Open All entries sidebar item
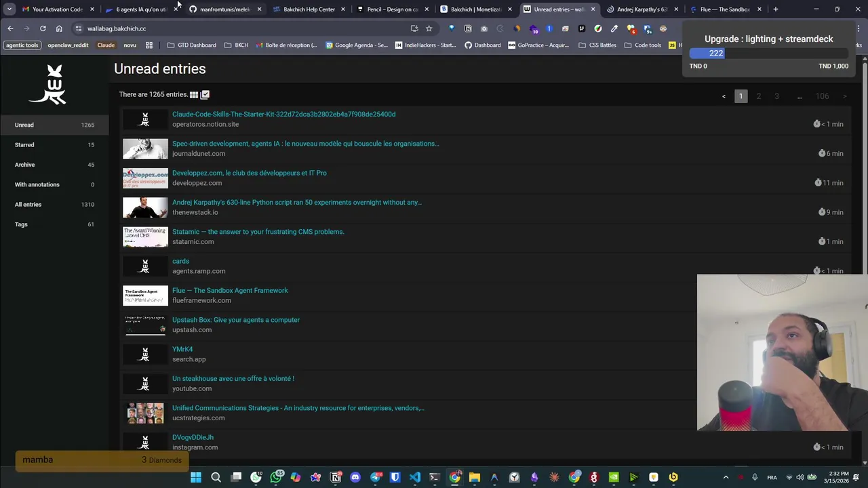Image resolution: width=868 pixels, height=488 pixels. (54, 204)
